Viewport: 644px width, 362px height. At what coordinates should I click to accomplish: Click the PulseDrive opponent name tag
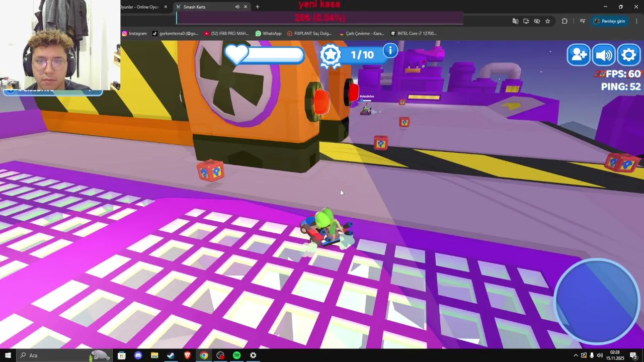[x=367, y=96]
